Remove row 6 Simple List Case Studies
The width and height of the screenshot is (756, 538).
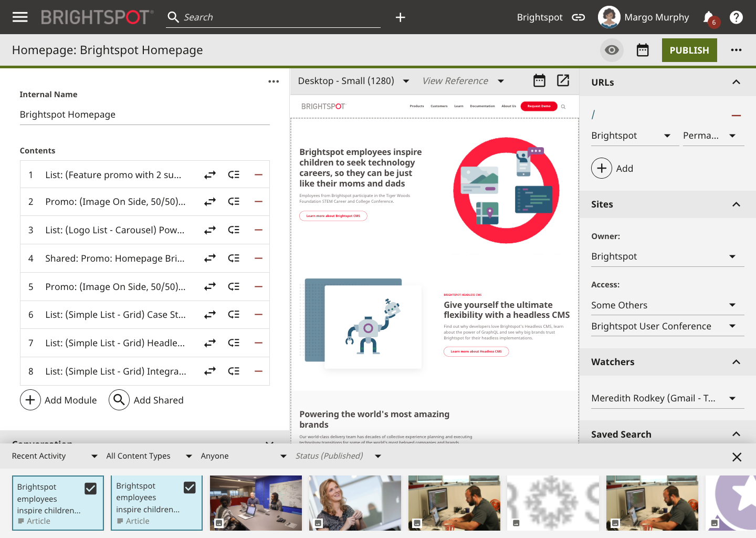point(258,315)
